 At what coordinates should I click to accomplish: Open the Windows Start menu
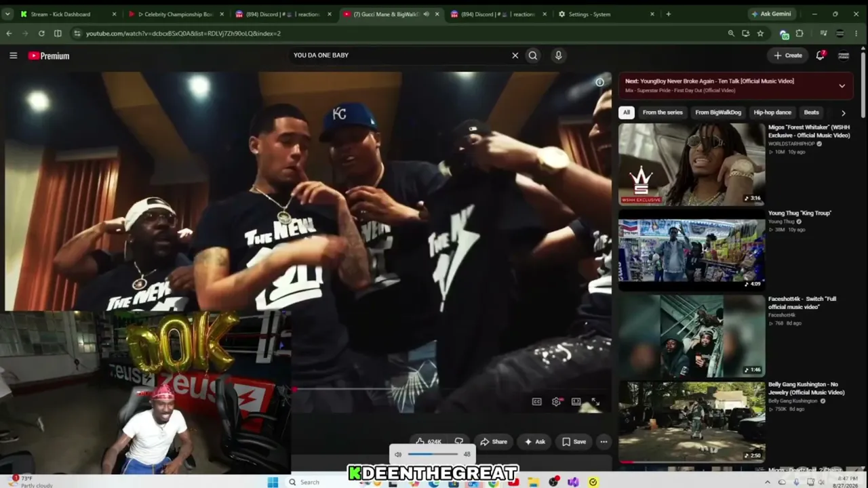(x=273, y=482)
